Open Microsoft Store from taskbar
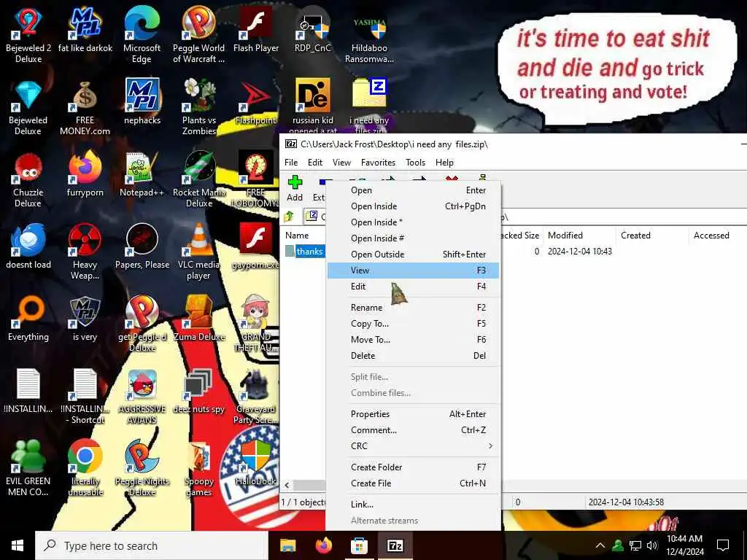The image size is (747, 560). (359, 545)
